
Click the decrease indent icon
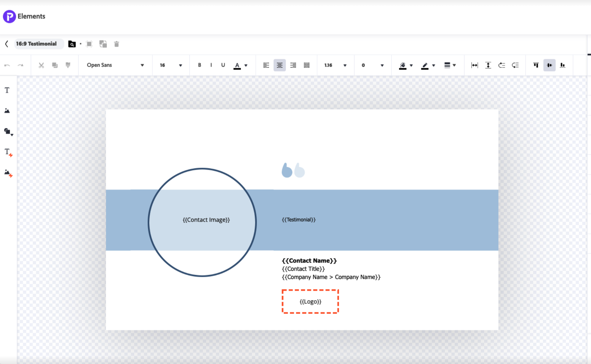click(501, 65)
